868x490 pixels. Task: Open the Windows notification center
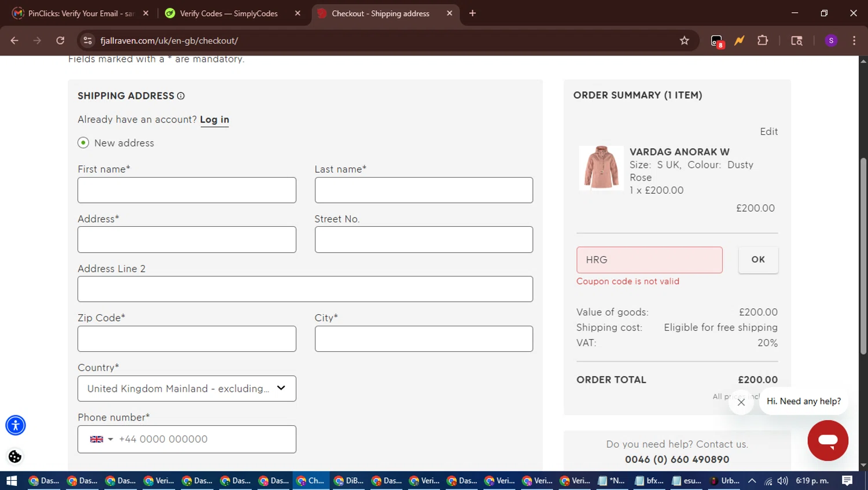pos(847,481)
